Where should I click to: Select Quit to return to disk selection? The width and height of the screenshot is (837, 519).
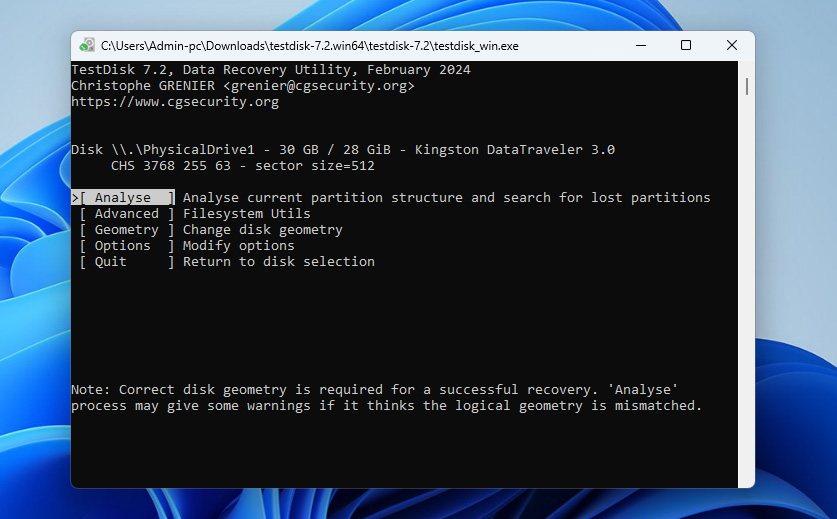click(x=127, y=262)
